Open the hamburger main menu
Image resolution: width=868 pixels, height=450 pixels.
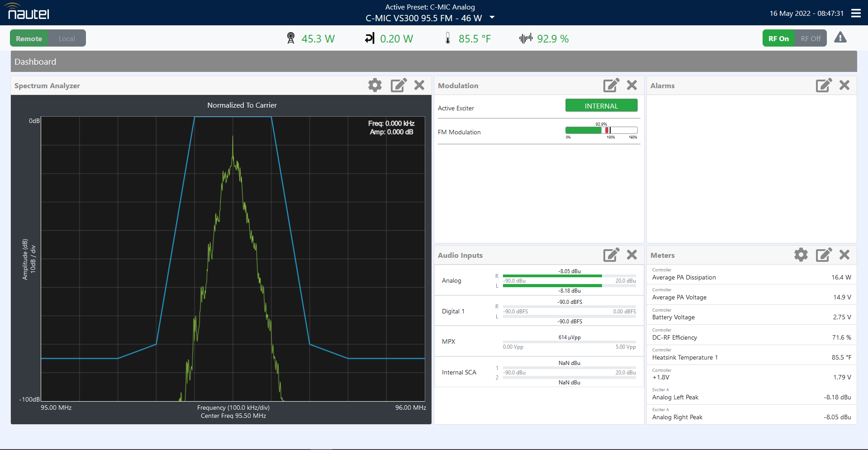coord(856,13)
